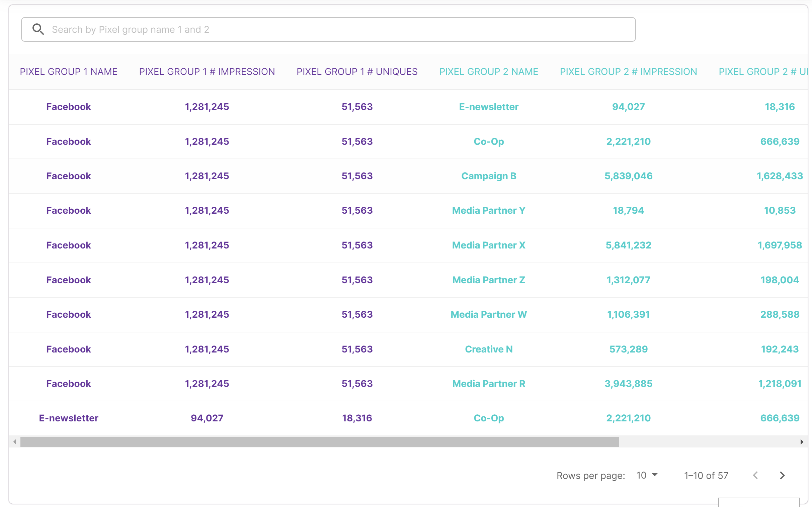Screen dimensions: 812x507
Task: Go to next page of results
Action: (782, 475)
